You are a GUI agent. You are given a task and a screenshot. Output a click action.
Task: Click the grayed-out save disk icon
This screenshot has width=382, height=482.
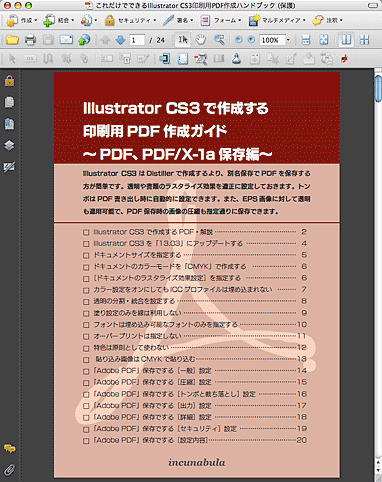48,40
